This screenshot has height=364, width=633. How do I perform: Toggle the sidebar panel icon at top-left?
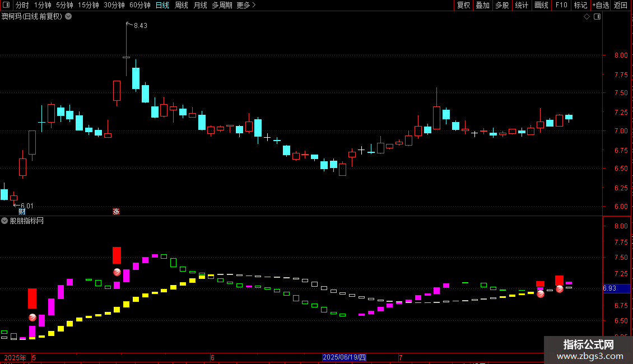click(6, 5)
